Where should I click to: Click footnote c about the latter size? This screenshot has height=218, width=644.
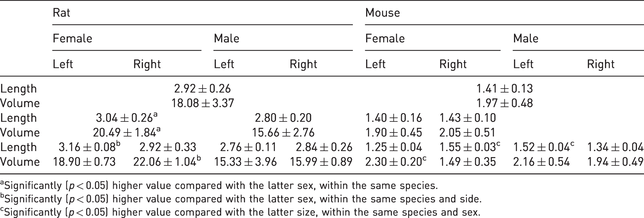click(x=240, y=212)
